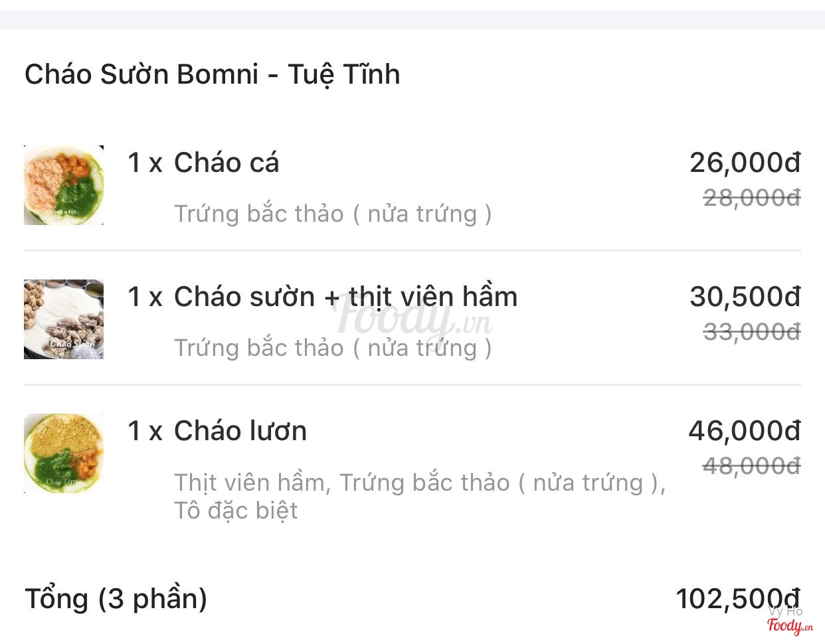Select the '1 x Cháo sườn + thịt viên hầm' name
Image resolution: width=825 pixels, height=644 pixels.
[x=322, y=297]
